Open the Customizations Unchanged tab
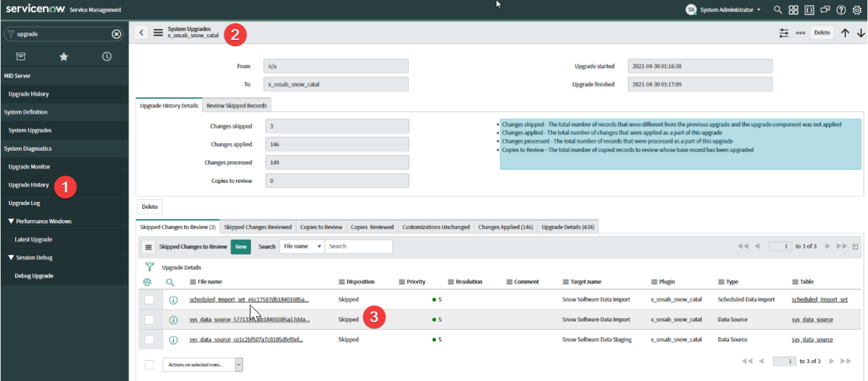 436,227
